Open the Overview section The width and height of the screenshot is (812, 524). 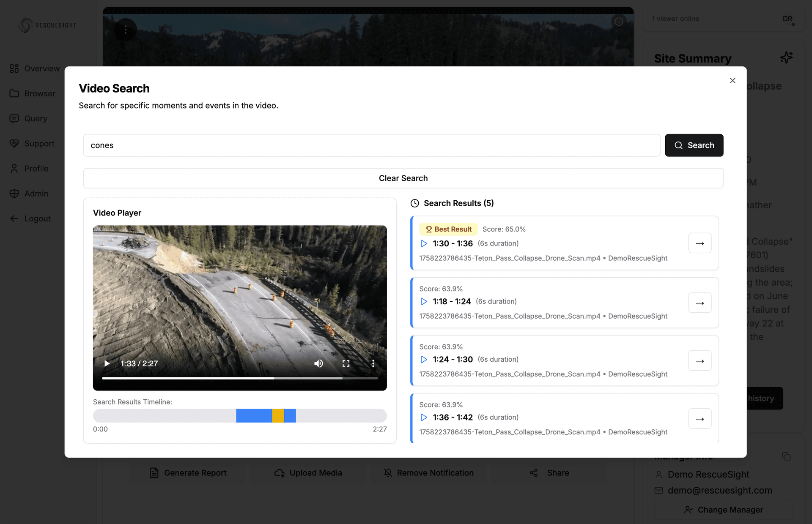pos(41,68)
